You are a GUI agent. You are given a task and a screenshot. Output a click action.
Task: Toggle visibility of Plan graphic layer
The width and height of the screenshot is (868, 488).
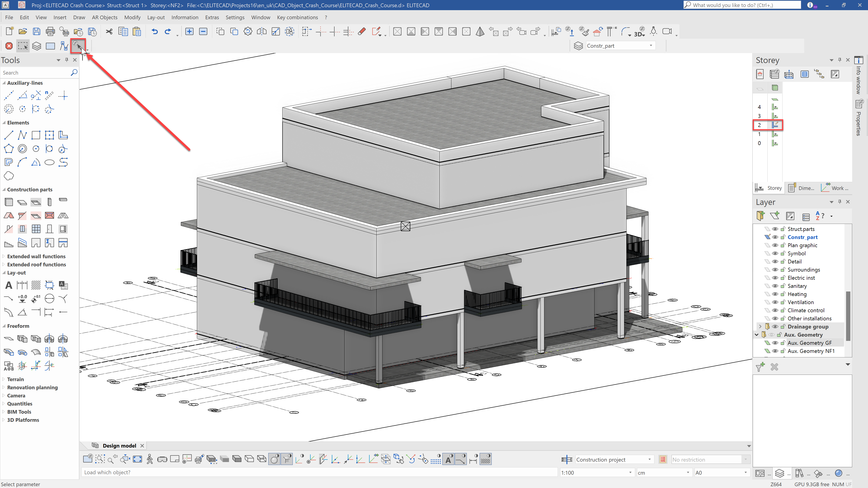coord(775,245)
